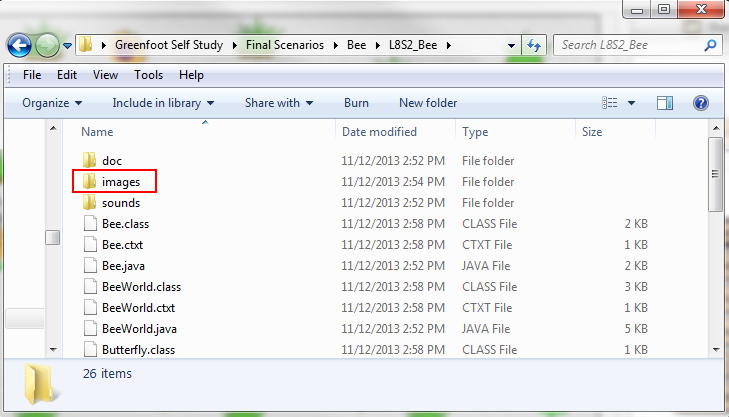Select the Bee.java file icon
This screenshot has height=417, width=729.
click(90, 266)
